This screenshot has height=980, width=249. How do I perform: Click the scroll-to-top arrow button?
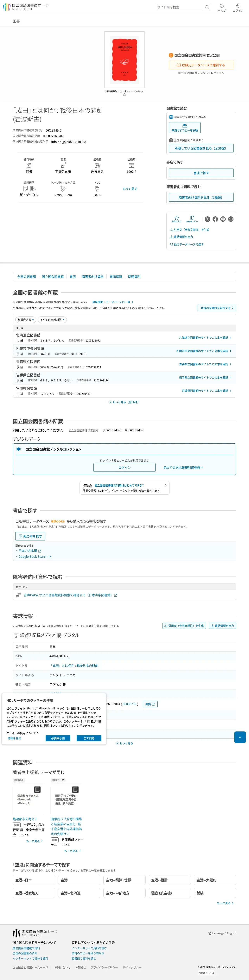click(x=240, y=737)
